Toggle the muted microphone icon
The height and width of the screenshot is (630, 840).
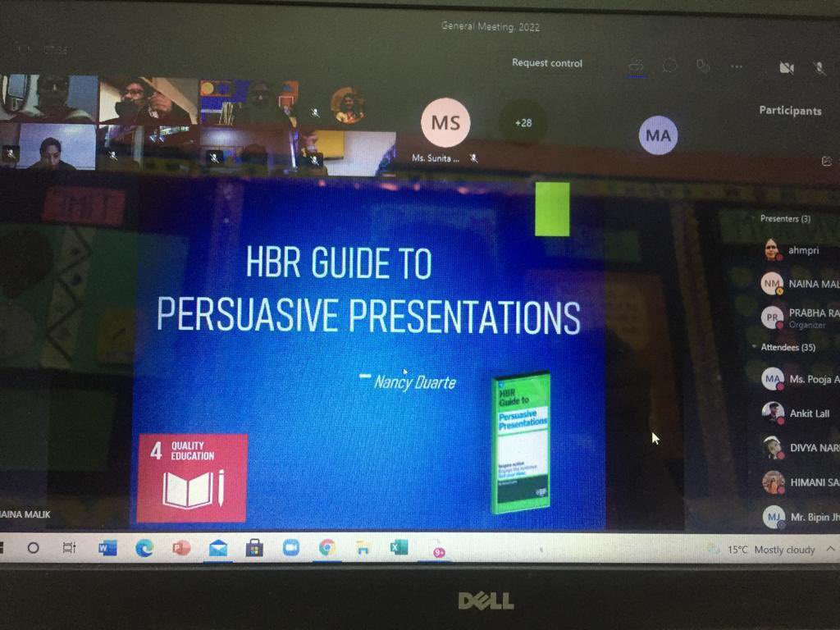point(819,68)
